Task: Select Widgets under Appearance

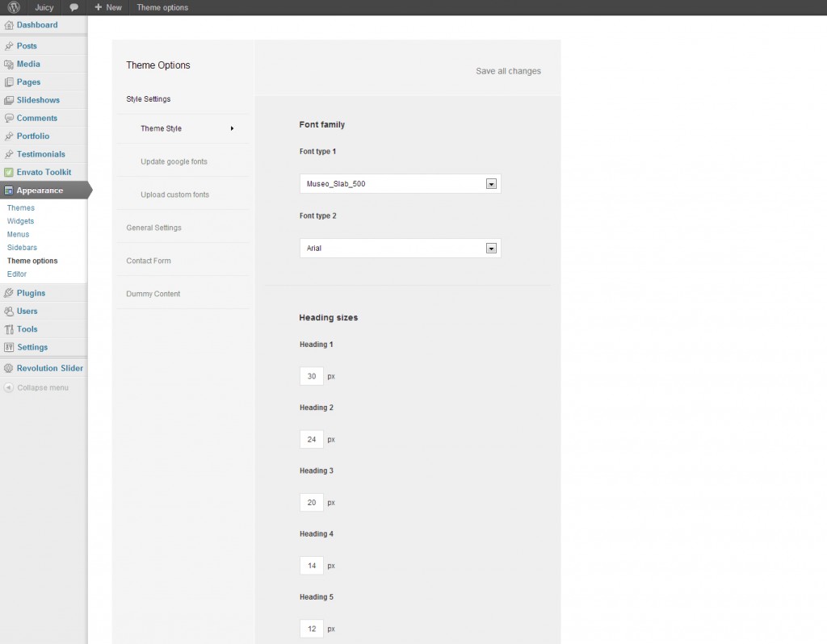Action: click(x=20, y=221)
